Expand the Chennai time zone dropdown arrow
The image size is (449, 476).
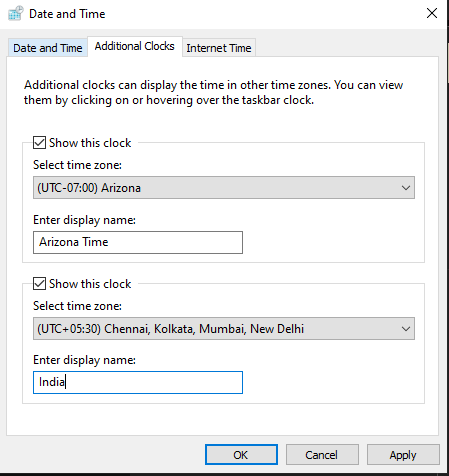(406, 329)
